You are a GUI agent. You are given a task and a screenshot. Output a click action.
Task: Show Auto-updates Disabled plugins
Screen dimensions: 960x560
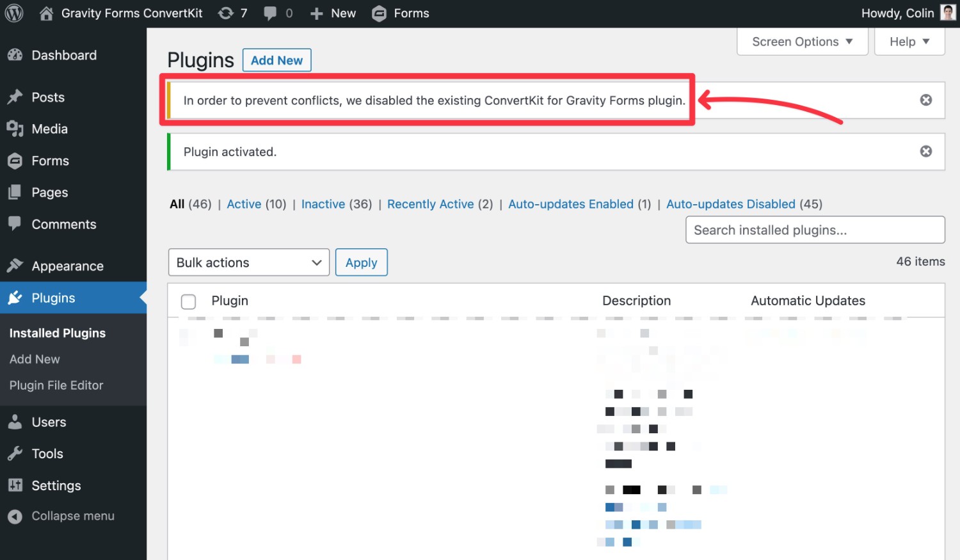pyautogui.click(x=731, y=204)
